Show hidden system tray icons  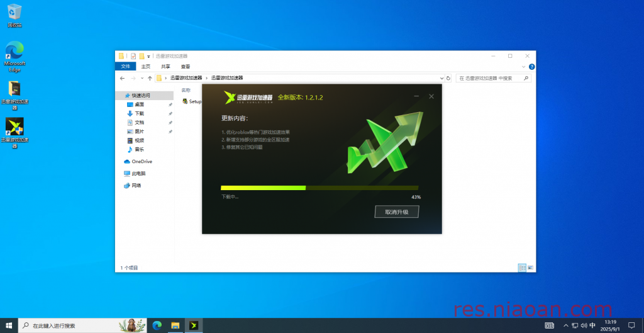click(x=566, y=325)
